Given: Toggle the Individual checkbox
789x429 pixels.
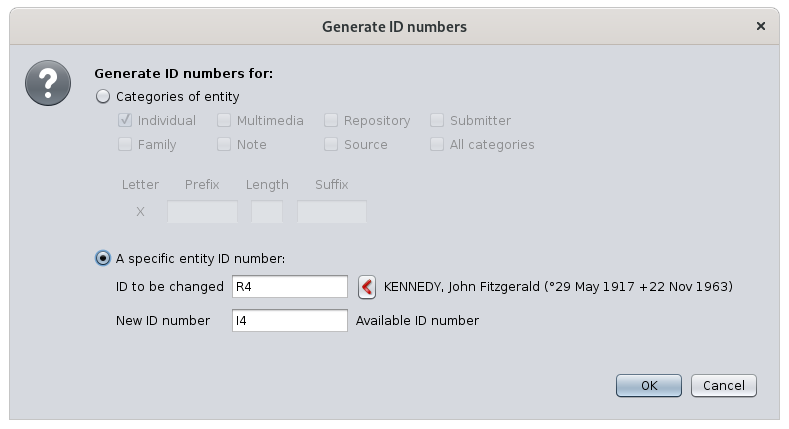Looking at the screenshot, I should click(x=125, y=120).
